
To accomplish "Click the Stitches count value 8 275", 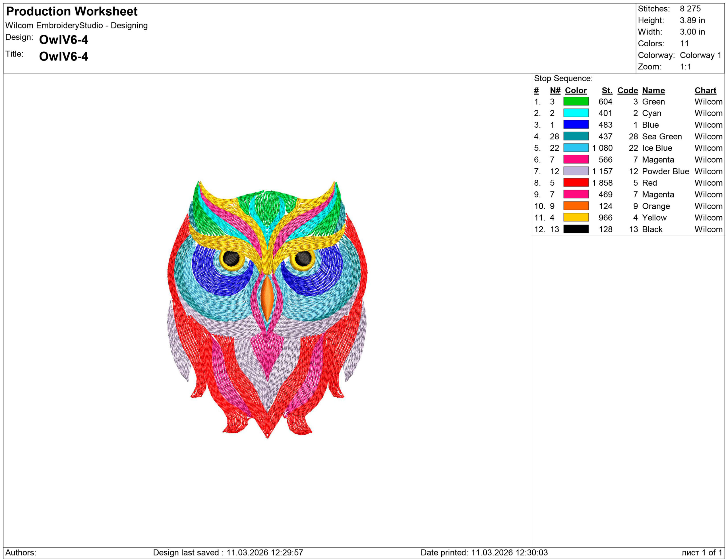I will [690, 9].
